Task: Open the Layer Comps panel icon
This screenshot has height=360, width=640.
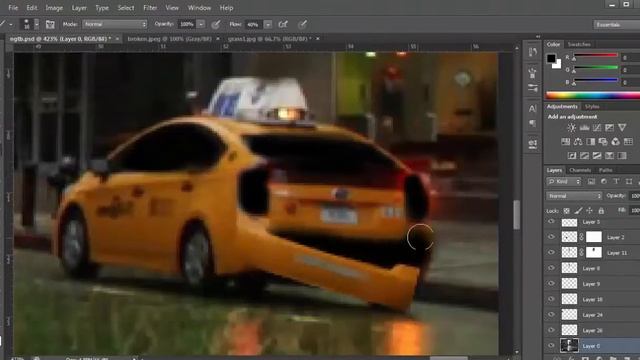Action: pyautogui.click(x=532, y=144)
